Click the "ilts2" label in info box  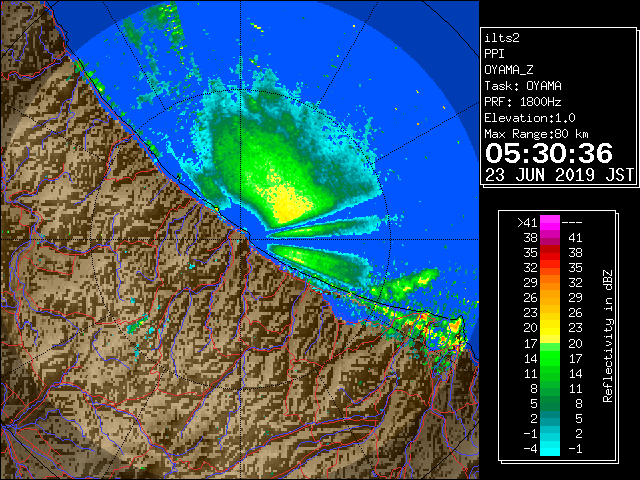[x=502, y=38]
